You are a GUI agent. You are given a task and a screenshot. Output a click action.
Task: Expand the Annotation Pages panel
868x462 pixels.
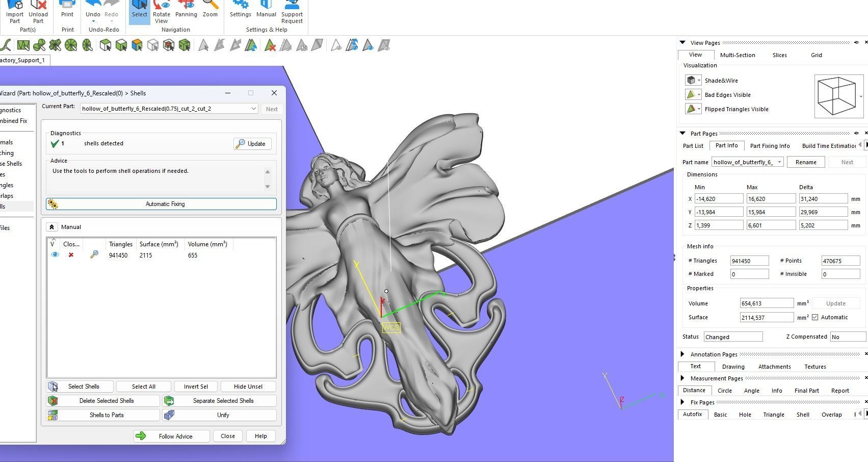[x=682, y=354]
